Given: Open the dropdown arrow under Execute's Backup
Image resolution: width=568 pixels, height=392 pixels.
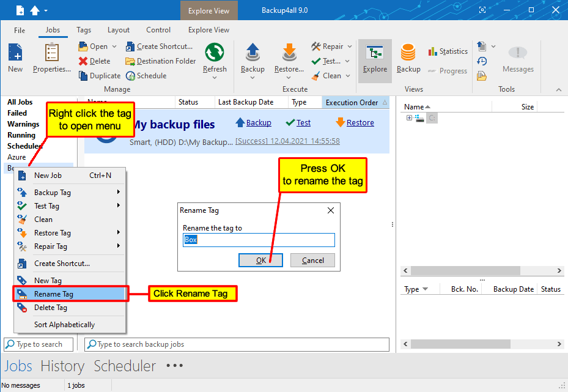Looking at the screenshot, I should click(253, 78).
